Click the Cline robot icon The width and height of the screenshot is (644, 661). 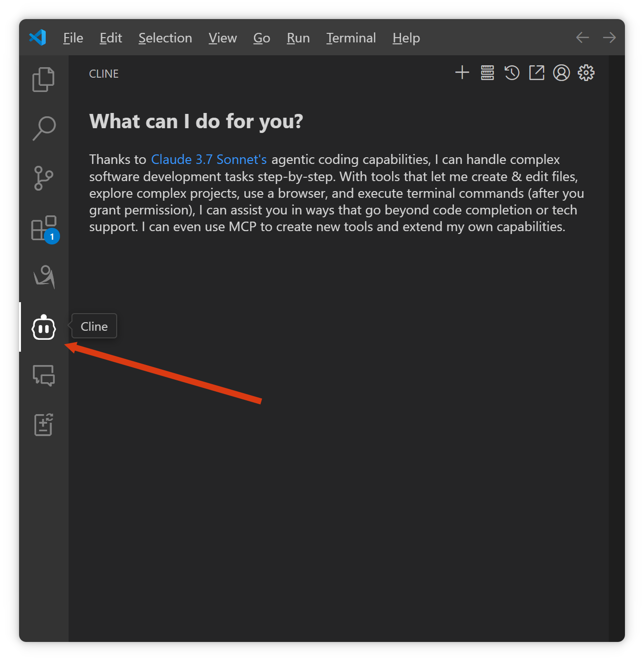43,328
